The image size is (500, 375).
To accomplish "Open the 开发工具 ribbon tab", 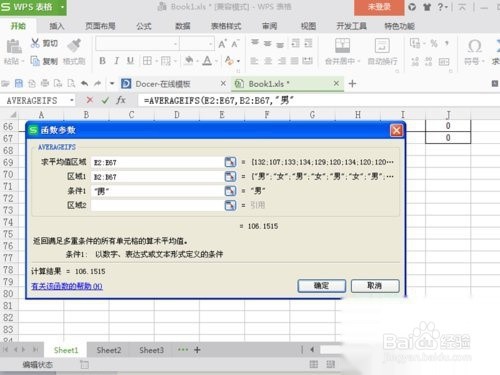I will point(351,26).
